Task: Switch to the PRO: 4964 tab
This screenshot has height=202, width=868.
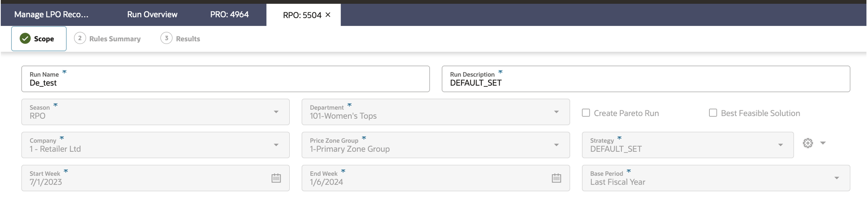Action: pos(230,15)
